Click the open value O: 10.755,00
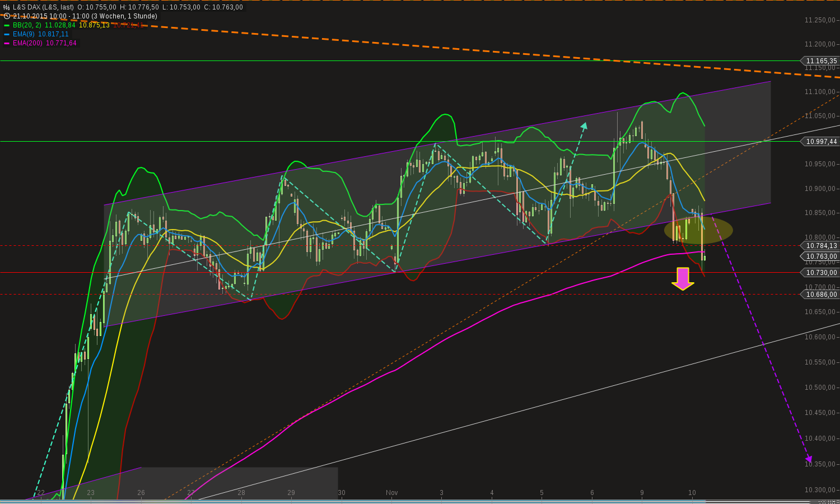Image resolution: width=840 pixels, height=504 pixels. pyautogui.click(x=97, y=7)
